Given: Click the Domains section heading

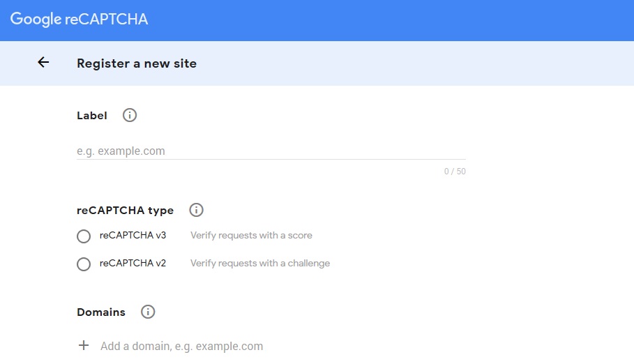Looking at the screenshot, I should pyautogui.click(x=101, y=312).
